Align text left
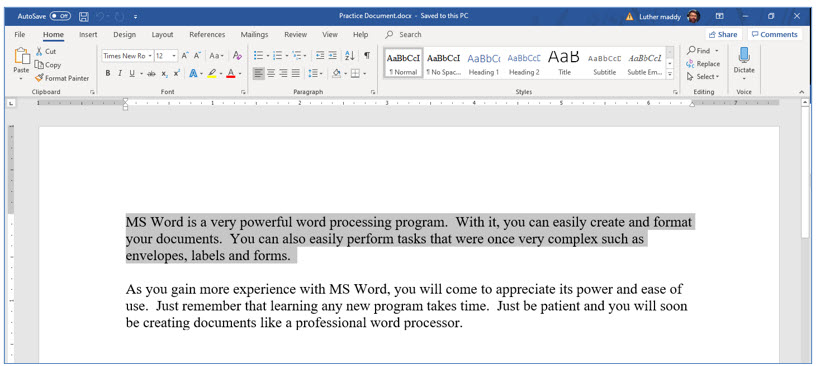 click(259, 74)
